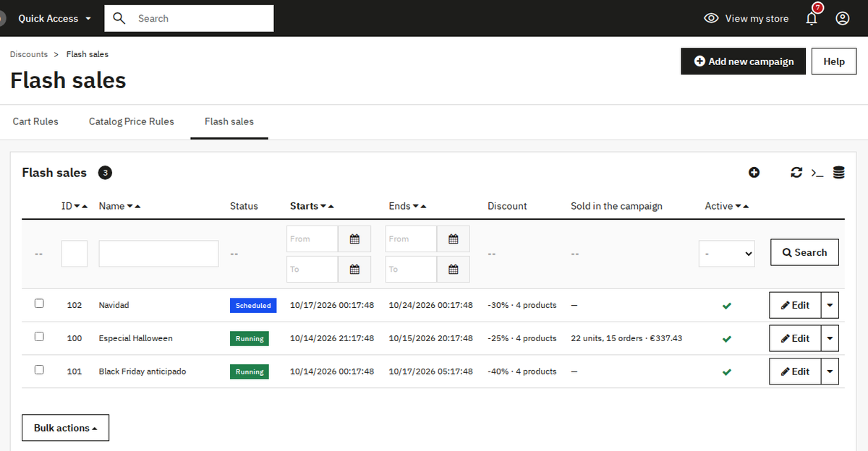Screen dimensions: 868x451
Task: Open the Bulk actions menu
Action: [66, 428]
